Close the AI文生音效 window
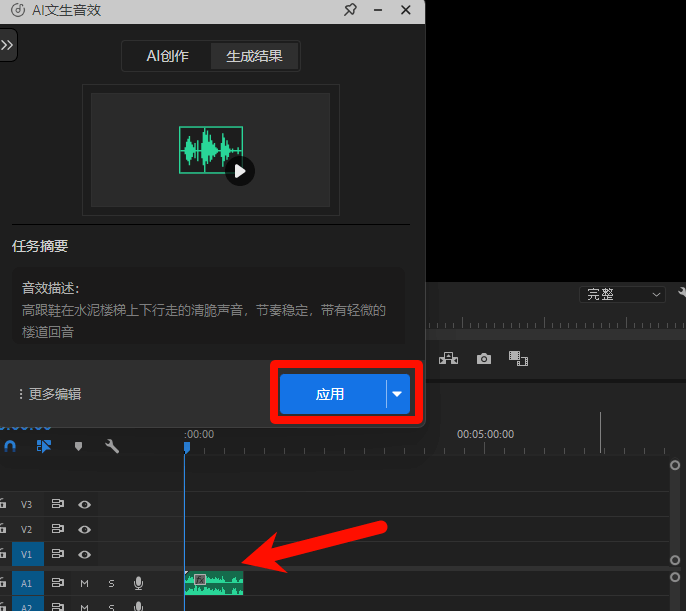Screen dimensions: 686x611 (x=406, y=10)
